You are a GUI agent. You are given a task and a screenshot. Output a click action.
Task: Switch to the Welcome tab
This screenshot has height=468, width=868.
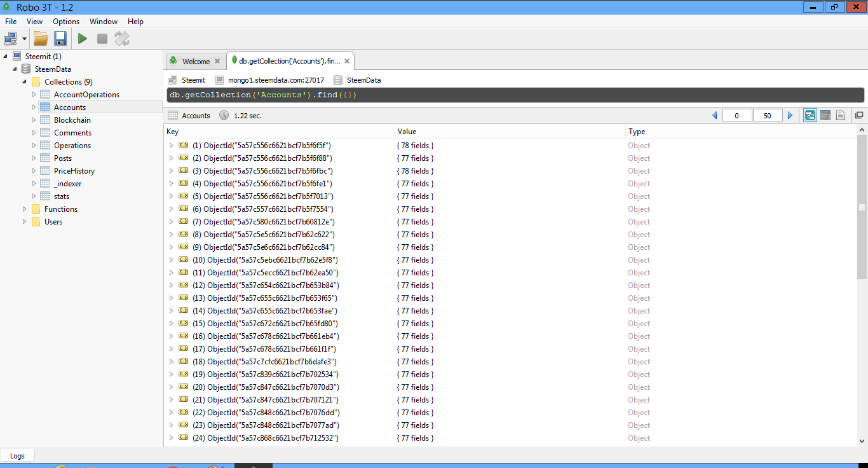tap(196, 62)
